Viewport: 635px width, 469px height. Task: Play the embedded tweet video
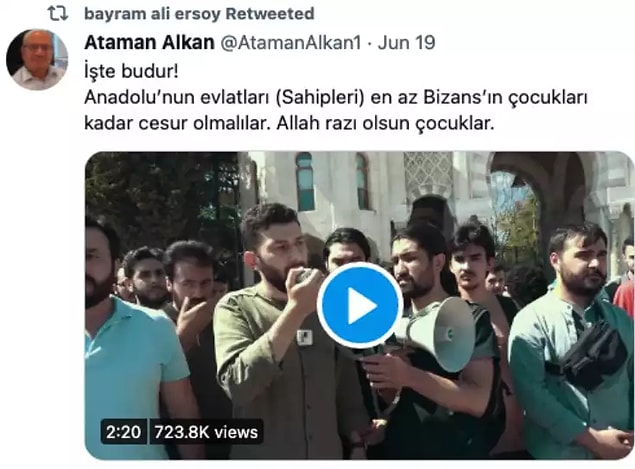(x=360, y=305)
